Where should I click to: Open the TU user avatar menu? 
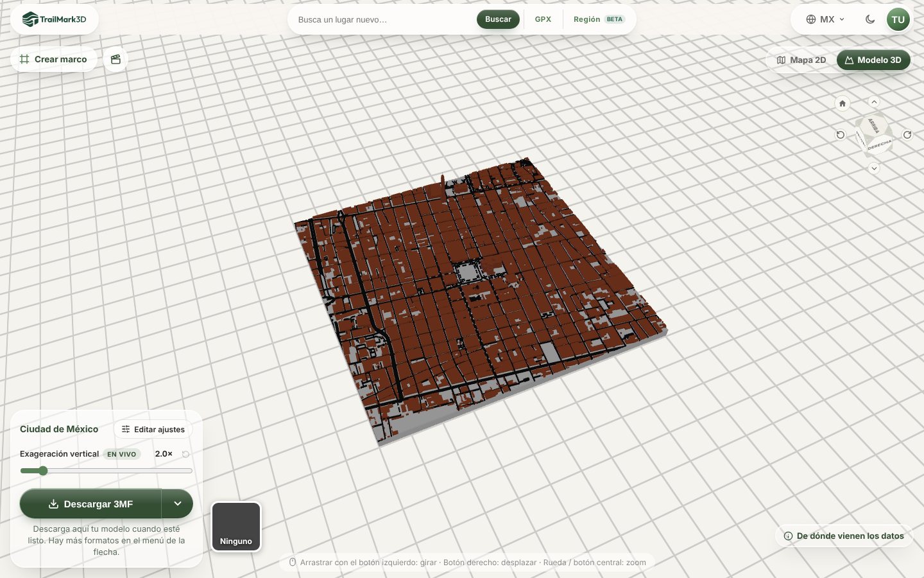pos(898,19)
